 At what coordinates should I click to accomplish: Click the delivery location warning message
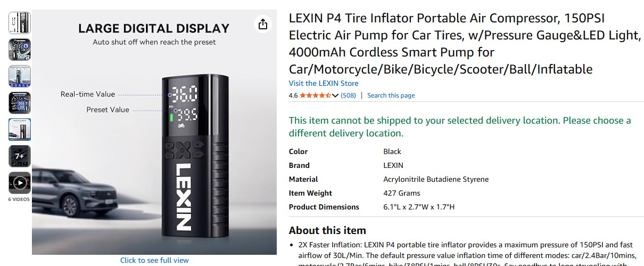click(460, 127)
